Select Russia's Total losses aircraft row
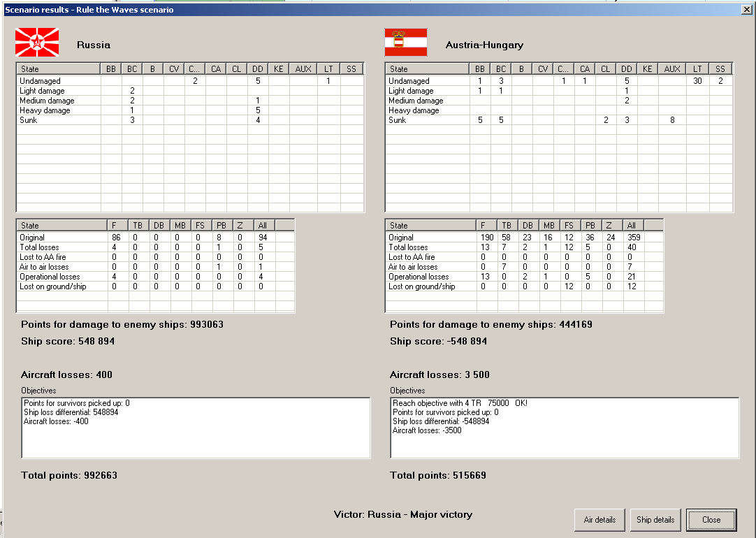Image resolution: width=756 pixels, height=538 pixels. pos(155,247)
